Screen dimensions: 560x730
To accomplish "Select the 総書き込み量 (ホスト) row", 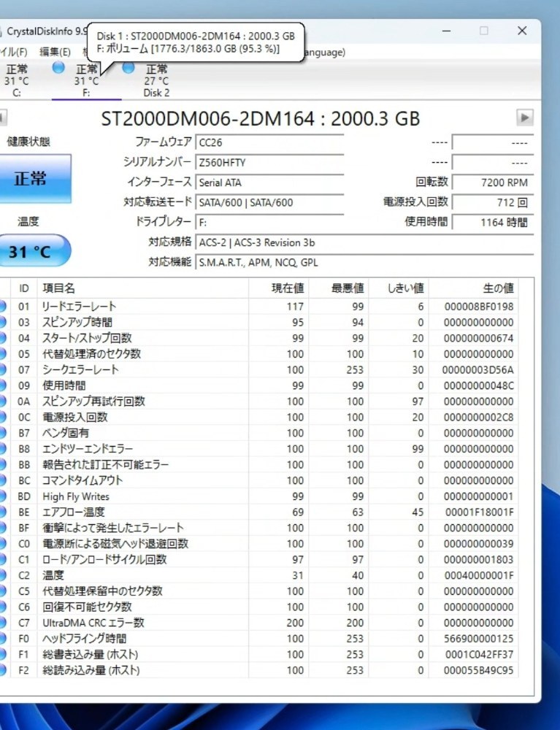I will [x=258, y=655].
